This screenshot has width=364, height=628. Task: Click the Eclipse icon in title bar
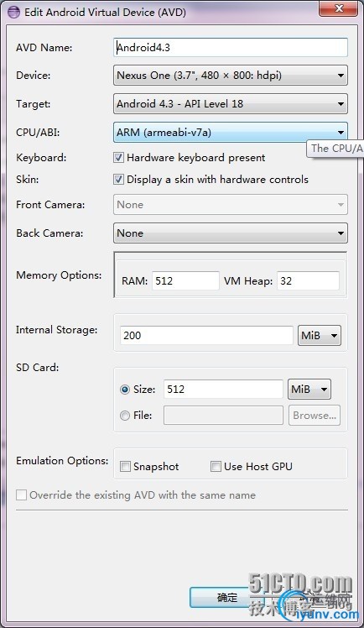coord(13,12)
